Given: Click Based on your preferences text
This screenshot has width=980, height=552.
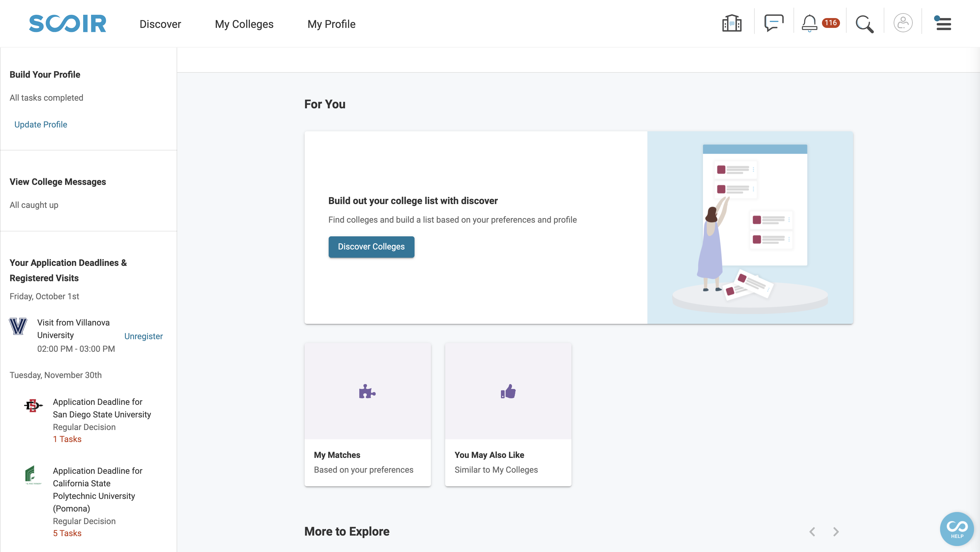Looking at the screenshot, I should (363, 470).
